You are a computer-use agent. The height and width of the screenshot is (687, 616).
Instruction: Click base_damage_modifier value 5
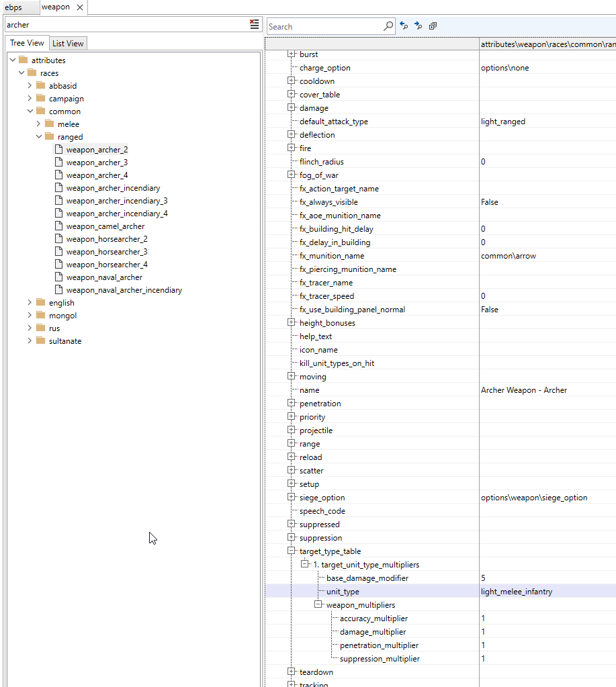(x=483, y=578)
